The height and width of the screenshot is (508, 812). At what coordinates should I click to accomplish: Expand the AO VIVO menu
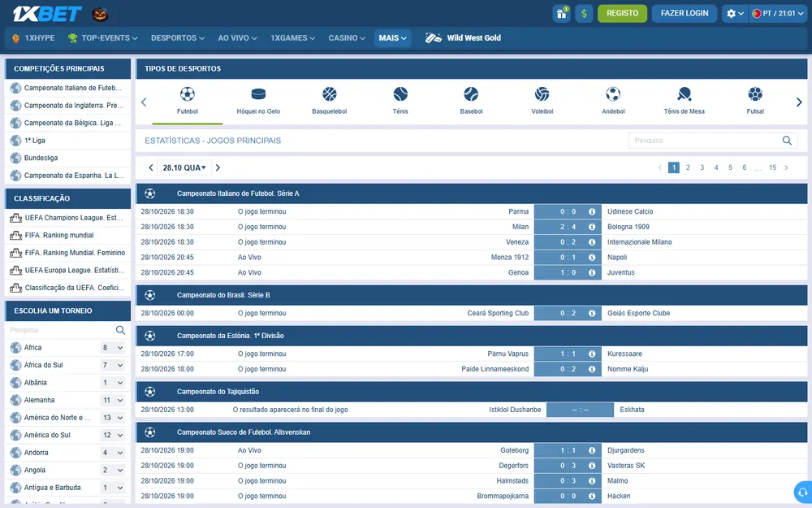tap(237, 38)
